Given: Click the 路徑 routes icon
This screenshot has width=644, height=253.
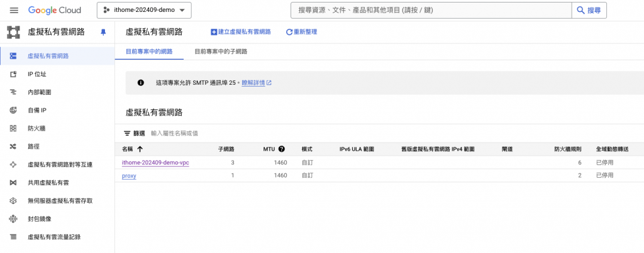Looking at the screenshot, I should 13,146.
